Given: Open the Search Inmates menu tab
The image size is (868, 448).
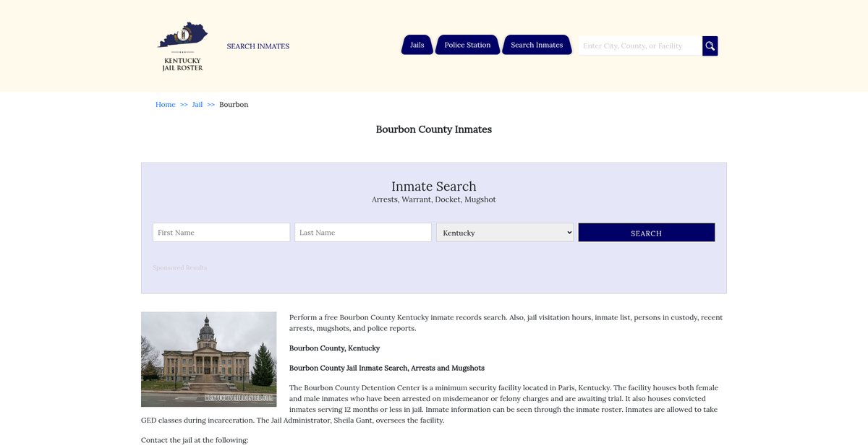Looking at the screenshot, I should [x=537, y=45].
